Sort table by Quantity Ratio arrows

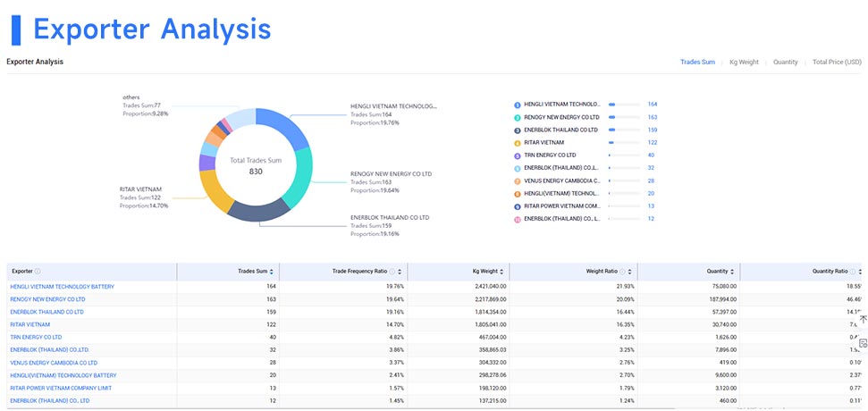tap(860, 272)
